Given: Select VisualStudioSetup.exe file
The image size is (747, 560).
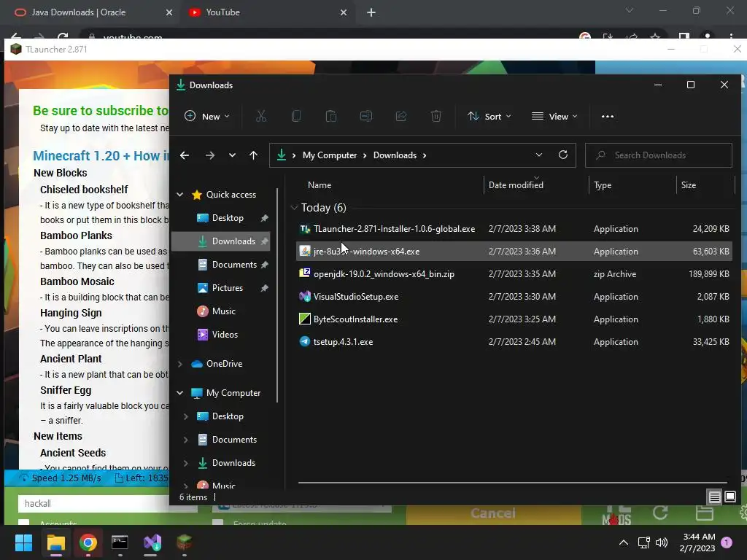Looking at the screenshot, I should tap(514, 297).
